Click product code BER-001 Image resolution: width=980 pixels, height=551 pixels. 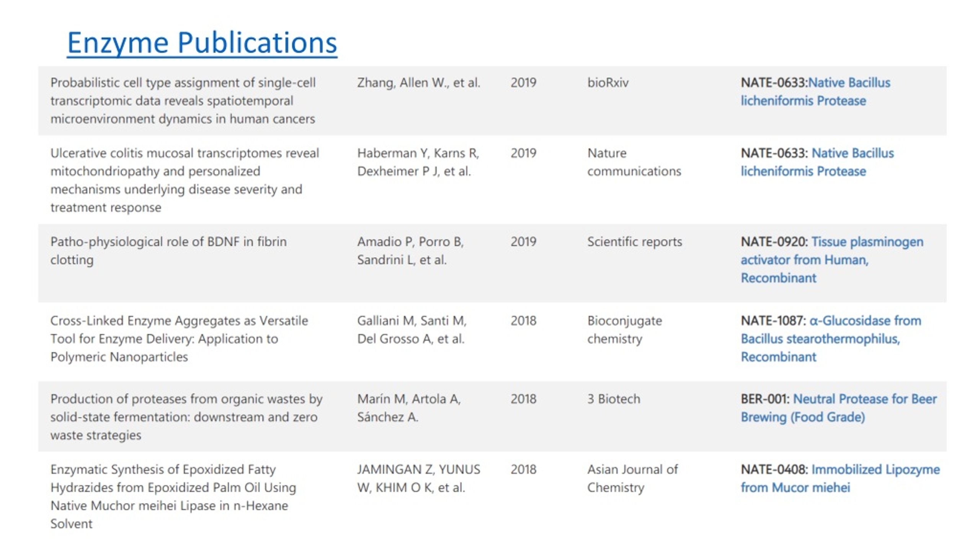[x=765, y=399]
